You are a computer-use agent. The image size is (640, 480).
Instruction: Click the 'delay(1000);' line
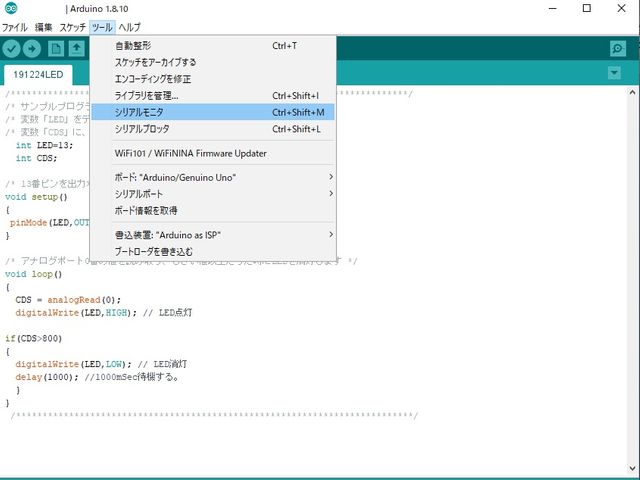pyautogui.click(x=47, y=377)
